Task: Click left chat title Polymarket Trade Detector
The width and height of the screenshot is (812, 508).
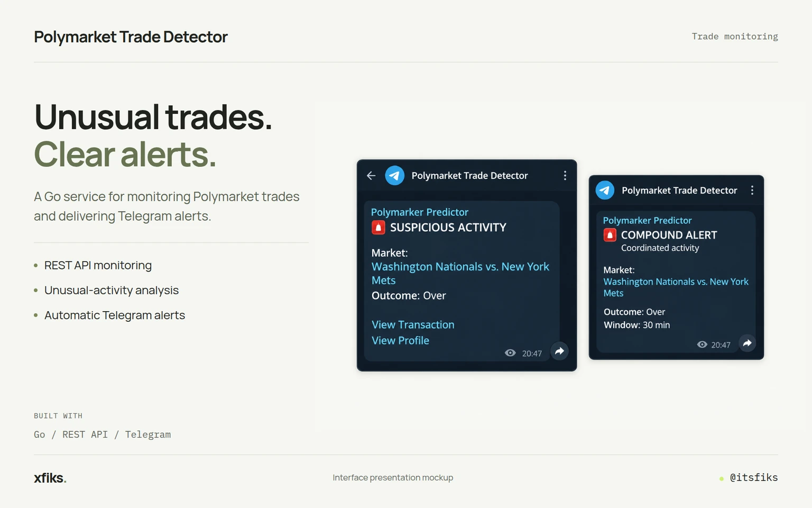Action: pyautogui.click(x=469, y=176)
